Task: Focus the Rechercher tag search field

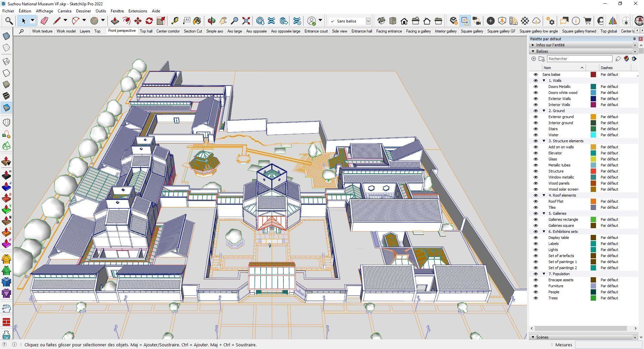Action: pos(580,59)
